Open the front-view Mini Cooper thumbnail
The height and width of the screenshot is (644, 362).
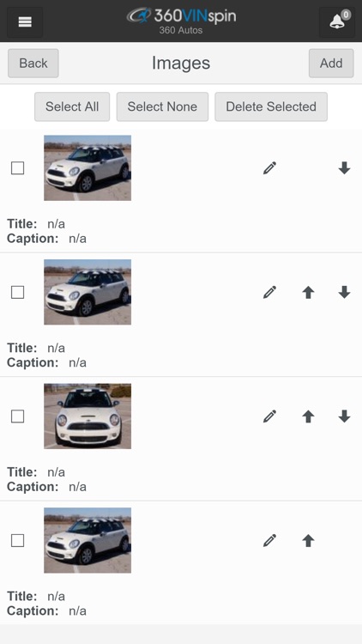tap(87, 416)
